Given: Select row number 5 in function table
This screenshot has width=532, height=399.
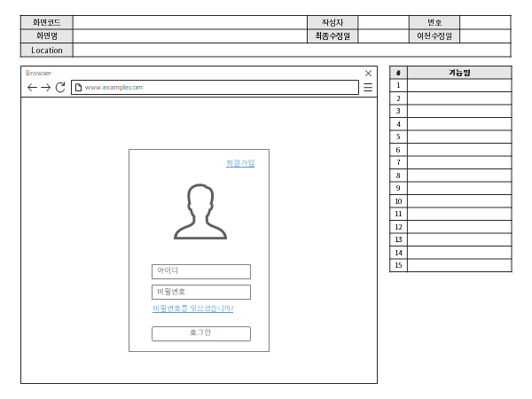Looking at the screenshot, I should 450,137.
